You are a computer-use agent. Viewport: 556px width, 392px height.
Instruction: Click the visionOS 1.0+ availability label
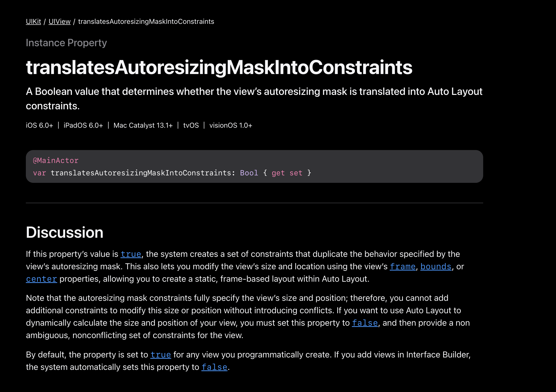pos(230,125)
